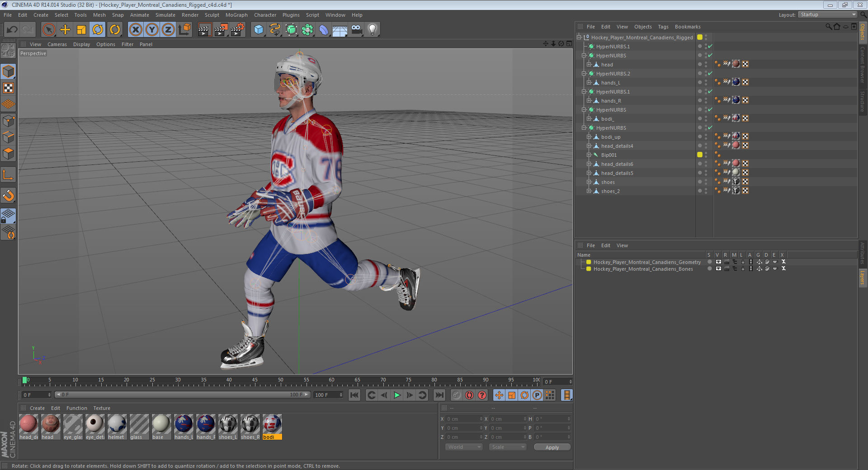Select the Live Selection tool
The height and width of the screenshot is (470, 868).
click(x=49, y=30)
